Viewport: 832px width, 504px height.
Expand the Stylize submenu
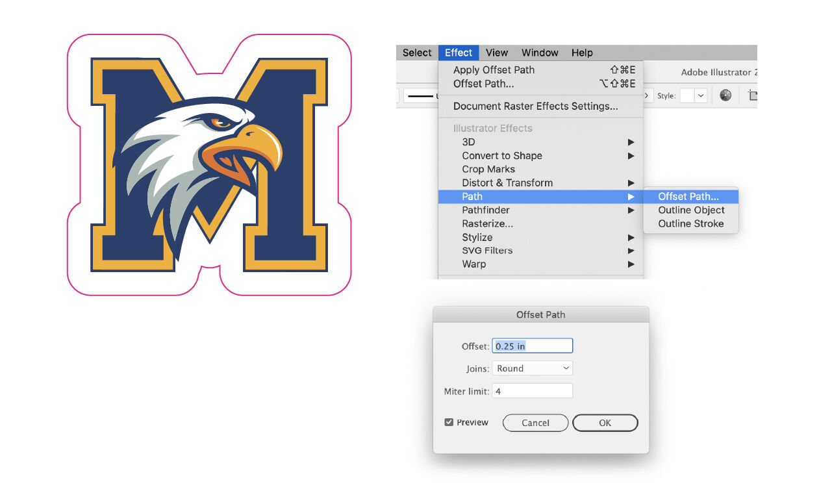coord(540,237)
